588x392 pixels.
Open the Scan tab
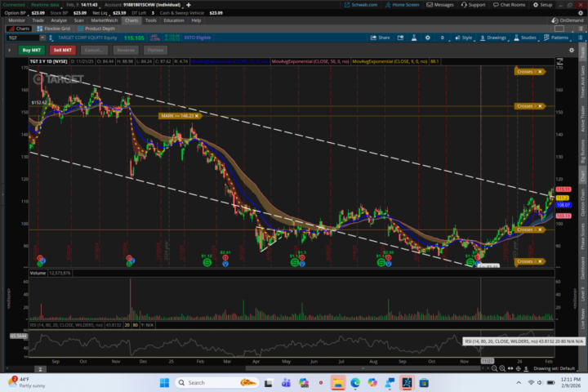(x=78, y=20)
